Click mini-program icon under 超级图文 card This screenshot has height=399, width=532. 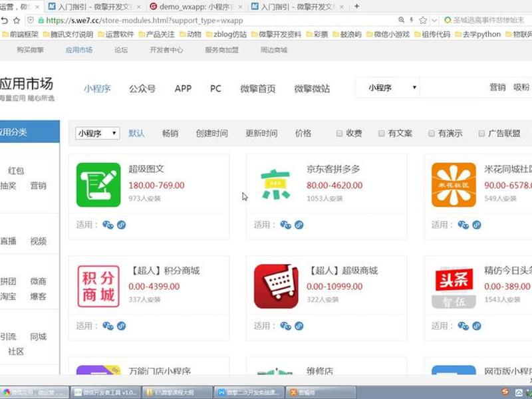(x=122, y=225)
